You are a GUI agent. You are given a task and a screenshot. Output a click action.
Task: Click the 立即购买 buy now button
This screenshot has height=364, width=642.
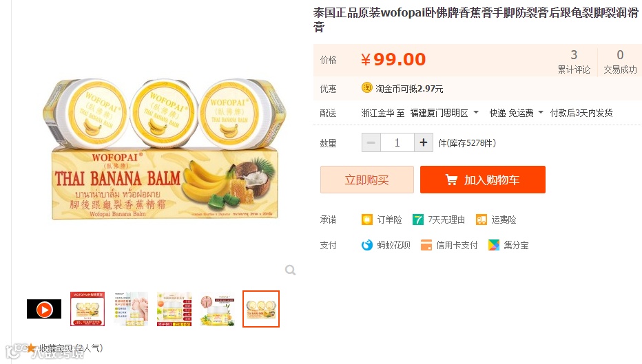(x=367, y=180)
